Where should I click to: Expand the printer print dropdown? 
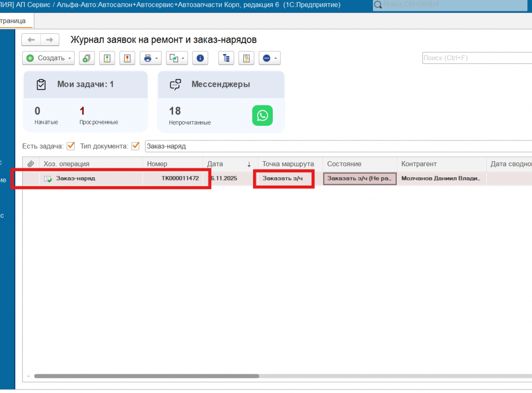point(151,58)
